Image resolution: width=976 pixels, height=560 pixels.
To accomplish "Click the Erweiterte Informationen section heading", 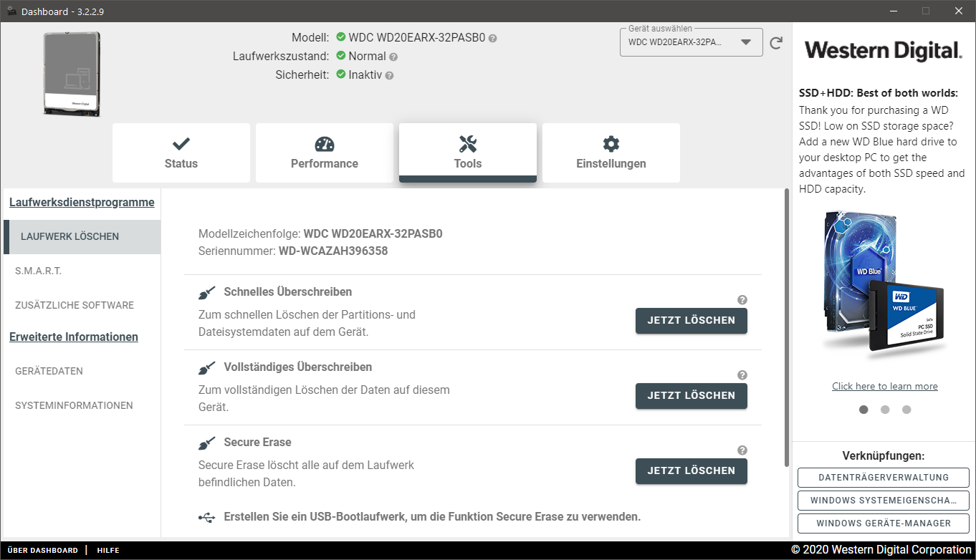I will (74, 337).
